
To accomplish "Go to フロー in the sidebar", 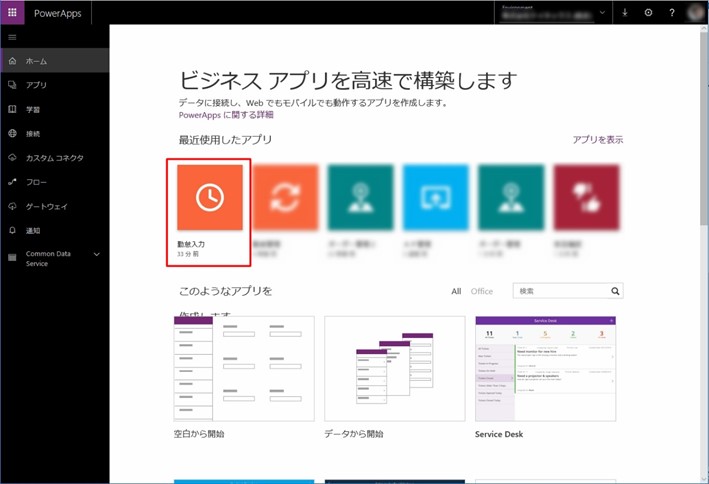I will [x=55, y=182].
